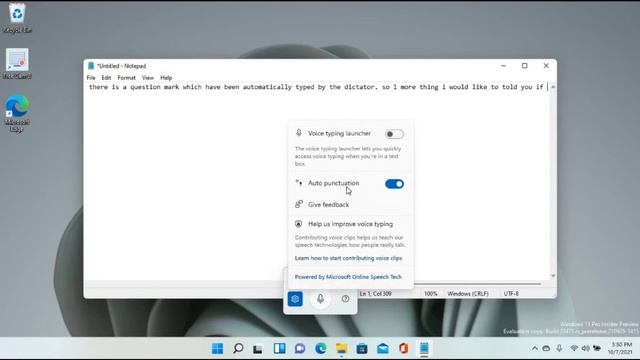This screenshot has width=640, height=360.
Task: Select the Microsoft Edge desktop shortcut
Action: tap(17, 113)
